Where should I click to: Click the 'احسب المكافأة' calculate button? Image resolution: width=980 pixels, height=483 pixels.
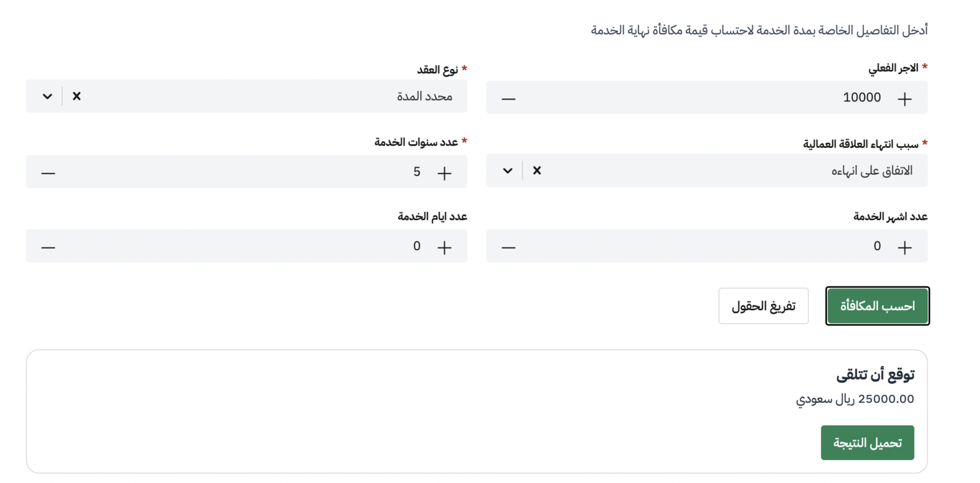click(x=877, y=306)
